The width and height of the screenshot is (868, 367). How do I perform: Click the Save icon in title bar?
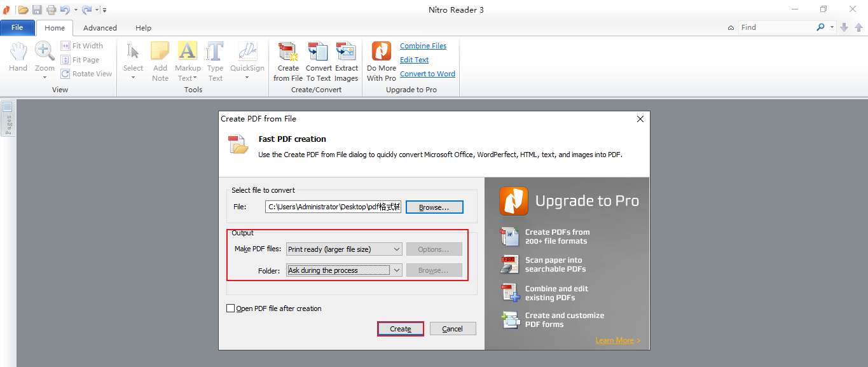point(37,10)
